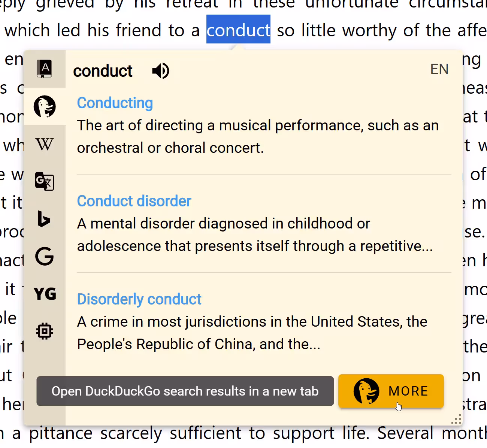Click the MORE DuckDuckGo button

(x=391, y=391)
